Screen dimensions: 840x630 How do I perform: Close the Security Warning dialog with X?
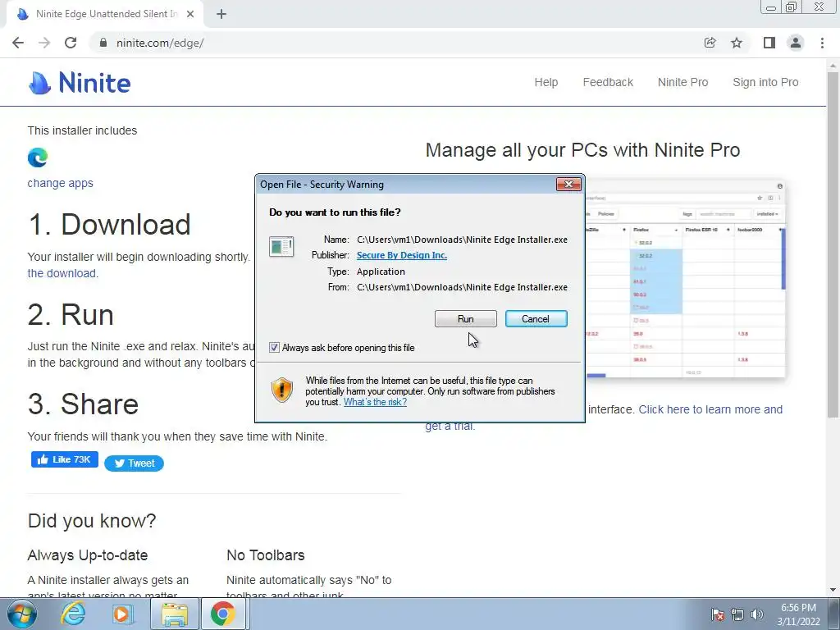[x=568, y=185]
